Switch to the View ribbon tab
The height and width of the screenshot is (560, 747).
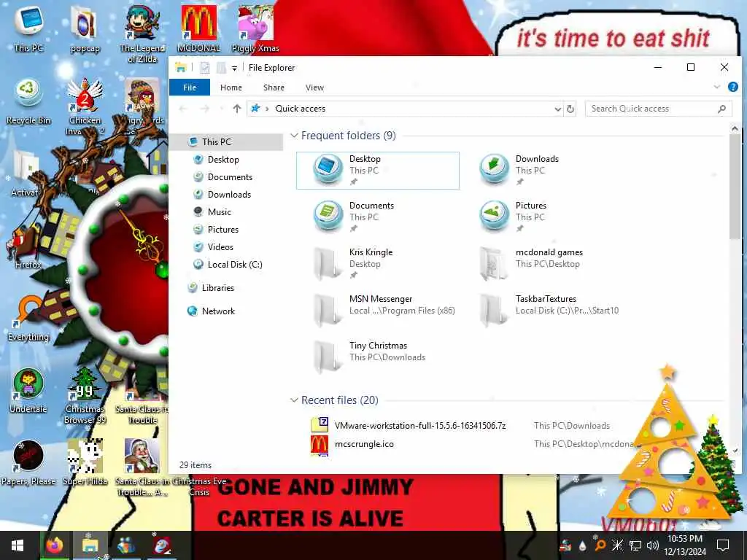click(314, 87)
